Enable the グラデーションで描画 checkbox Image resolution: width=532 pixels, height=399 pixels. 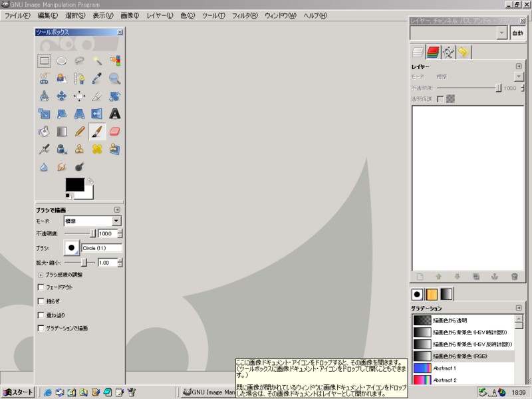click(x=41, y=328)
